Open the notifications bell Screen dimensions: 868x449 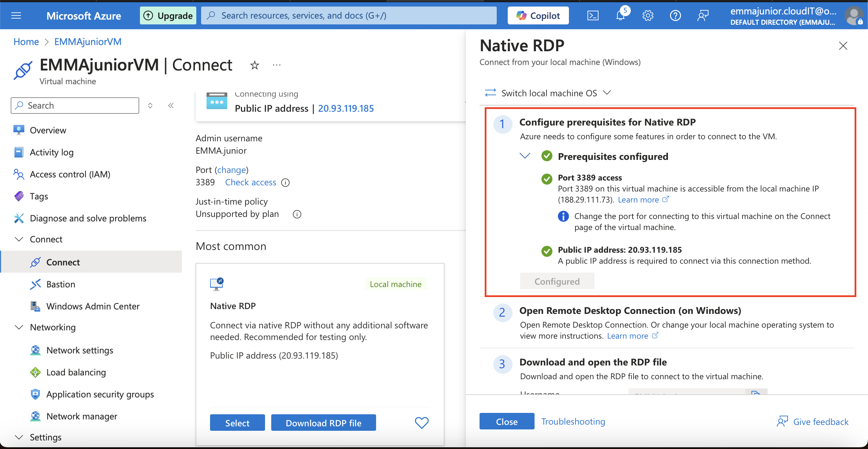pos(620,15)
